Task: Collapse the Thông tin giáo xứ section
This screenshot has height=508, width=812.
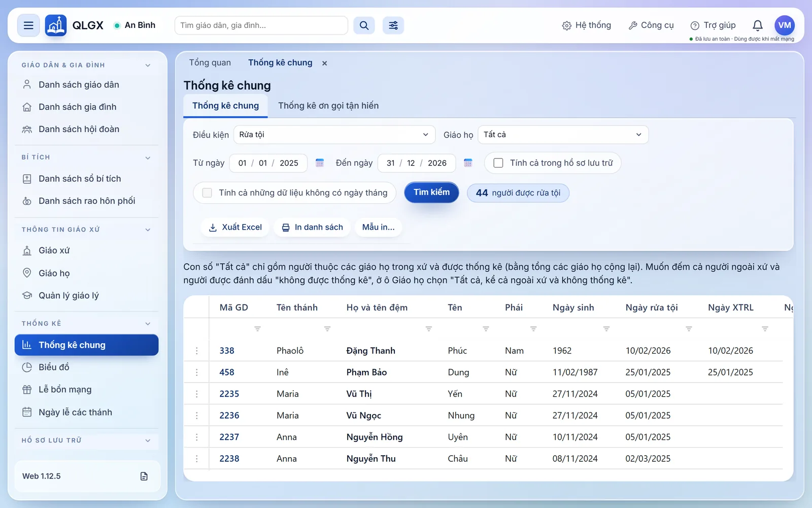Action: point(148,230)
